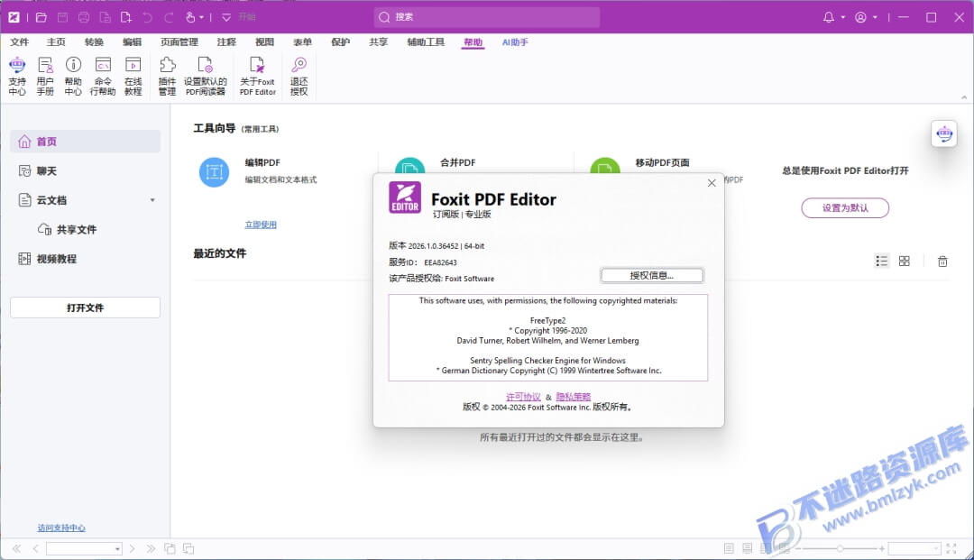The height and width of the screenshot is (560, 974).
Task: Open the floating AI assistant robot icon
Action: [x=944, y=133]
